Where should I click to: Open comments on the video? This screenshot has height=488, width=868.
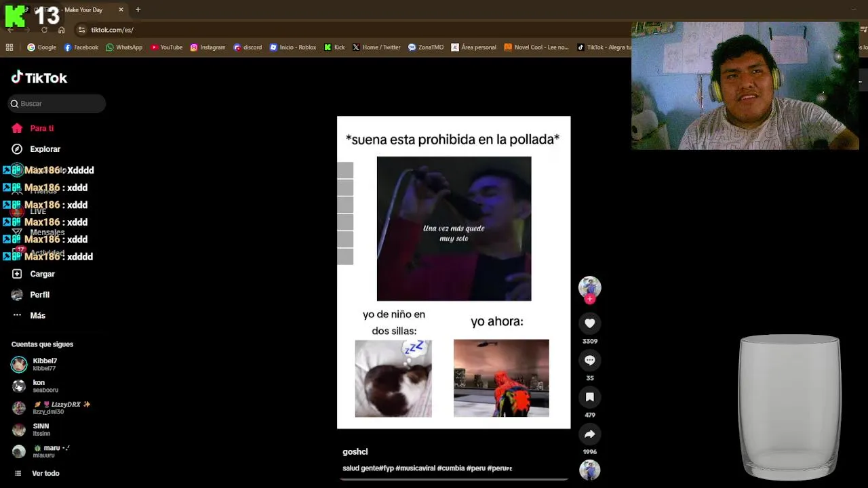590,361
